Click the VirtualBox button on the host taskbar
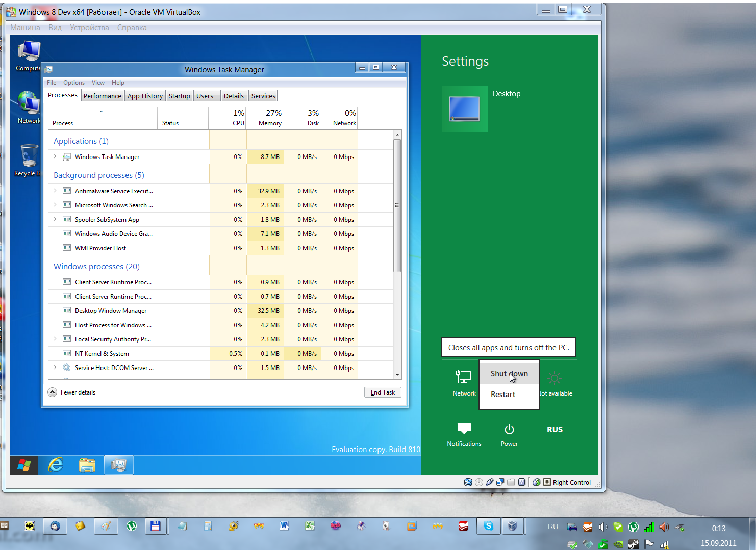The width and height of the screenshot is (756, 552). point(513,526)
